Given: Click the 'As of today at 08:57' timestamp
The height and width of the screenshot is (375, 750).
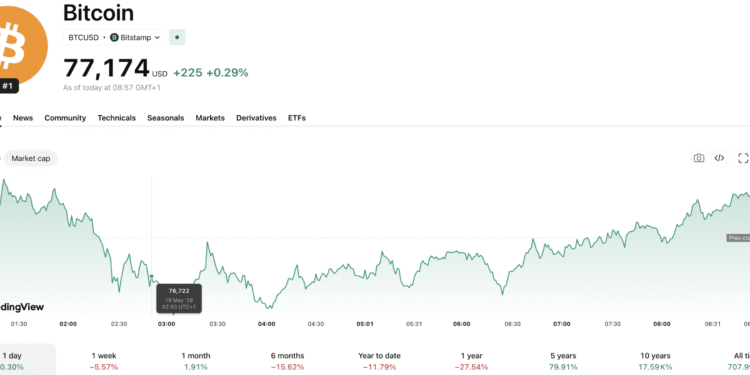Looking at the screenshot, I should coord(112,88).
